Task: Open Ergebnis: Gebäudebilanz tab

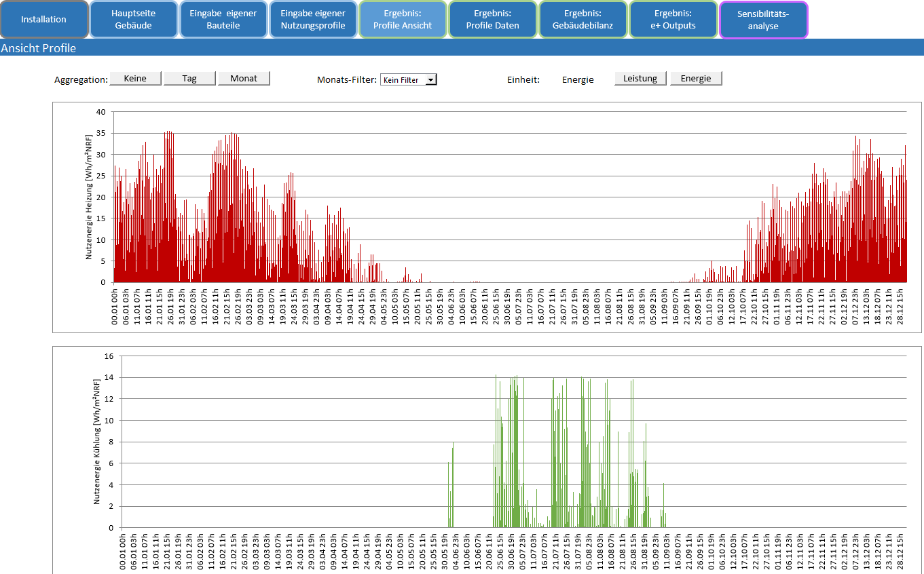Action: 583,20
